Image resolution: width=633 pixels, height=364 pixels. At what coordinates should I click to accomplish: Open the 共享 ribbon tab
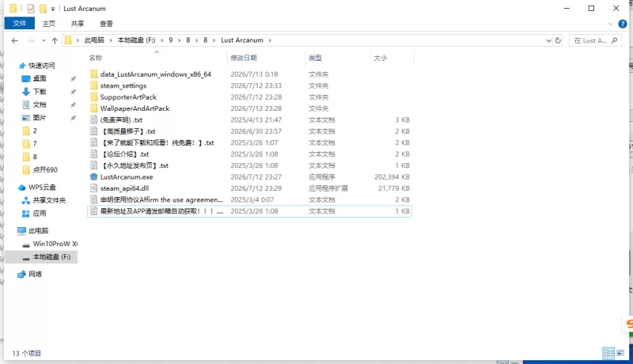pos(78,24)
